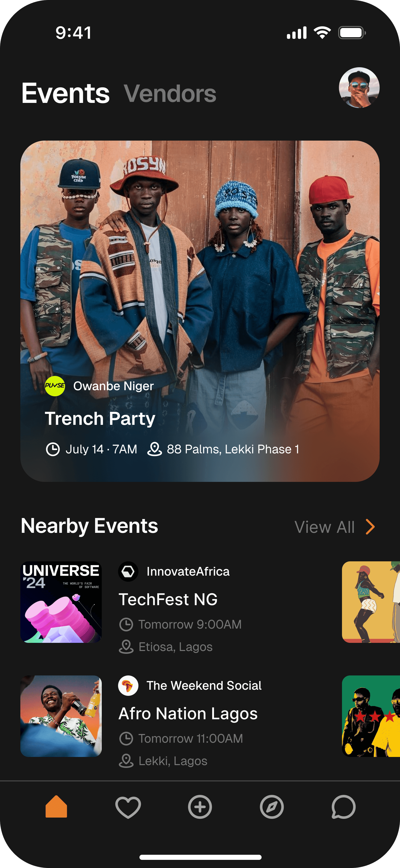Open the compass explore icon

272,807
